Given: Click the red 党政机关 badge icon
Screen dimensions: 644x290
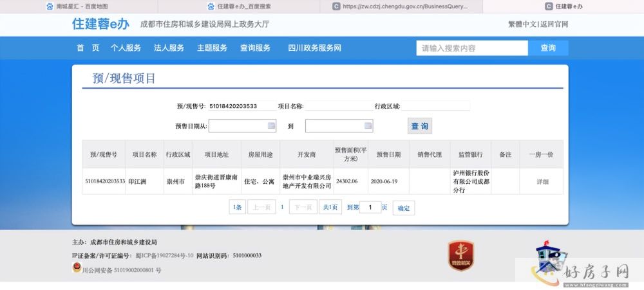Looking at the screenshot, I should point(460,255).
